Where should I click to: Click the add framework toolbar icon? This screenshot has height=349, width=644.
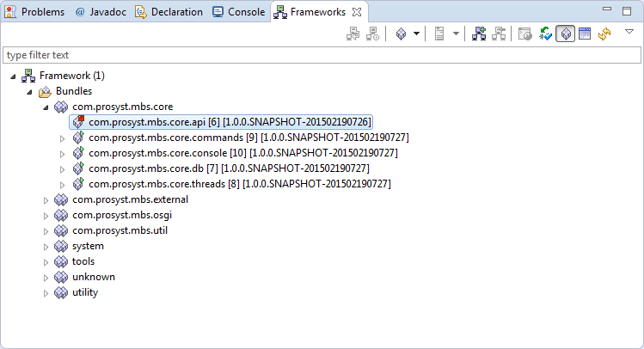click(x=479, y=34)
